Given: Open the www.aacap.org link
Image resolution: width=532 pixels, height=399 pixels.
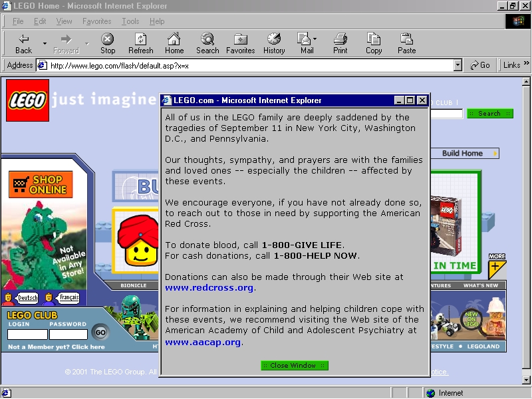Looking at the screenshot, I should (203, 342).
